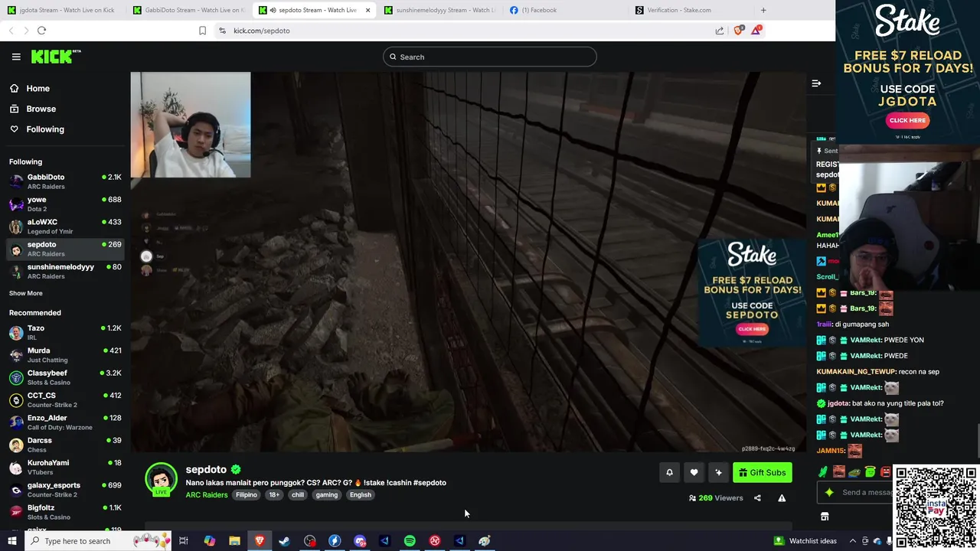Click the Brave Rewards triangle icon
Screen dimensions: 980x551
pyautogui.click(x=756, y=31)
